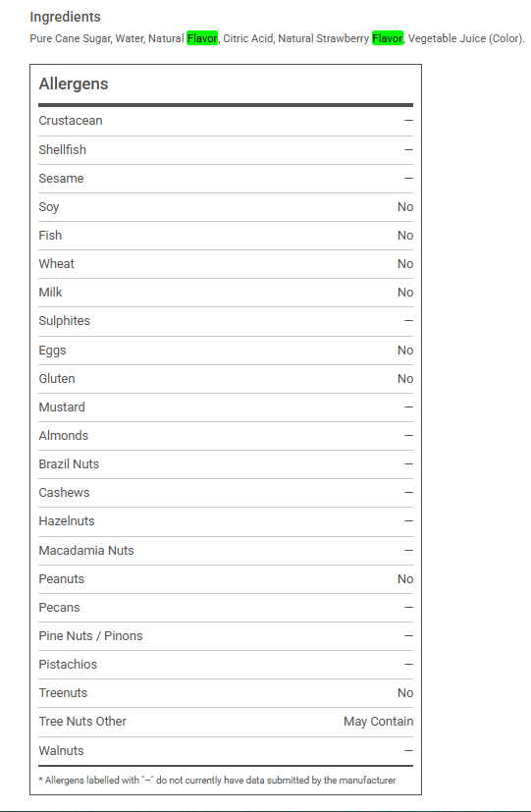Click the Shellfish allergen label
Screen dimensions: 531x812
[x=63, y=149]
